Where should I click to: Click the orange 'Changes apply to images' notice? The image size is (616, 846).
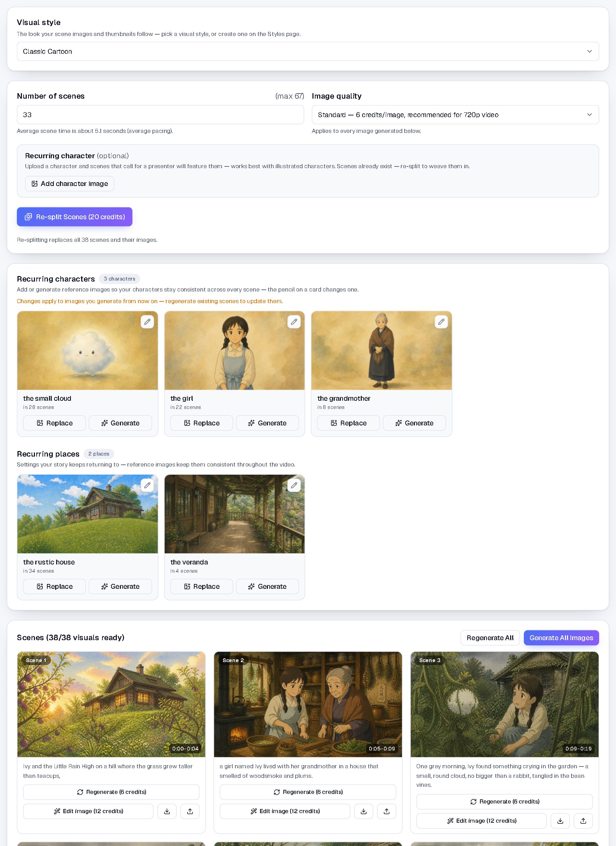pyautogui.click(x=150, y=301)
